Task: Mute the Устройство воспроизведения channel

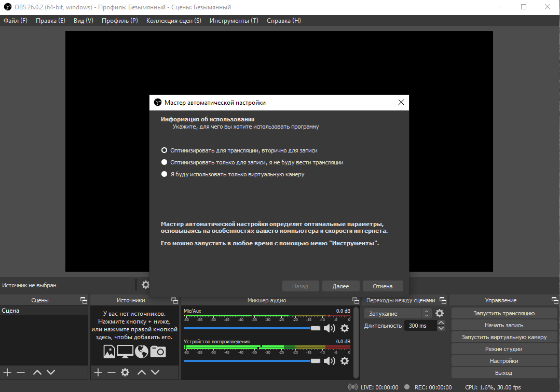Action: tap(329, 361)
